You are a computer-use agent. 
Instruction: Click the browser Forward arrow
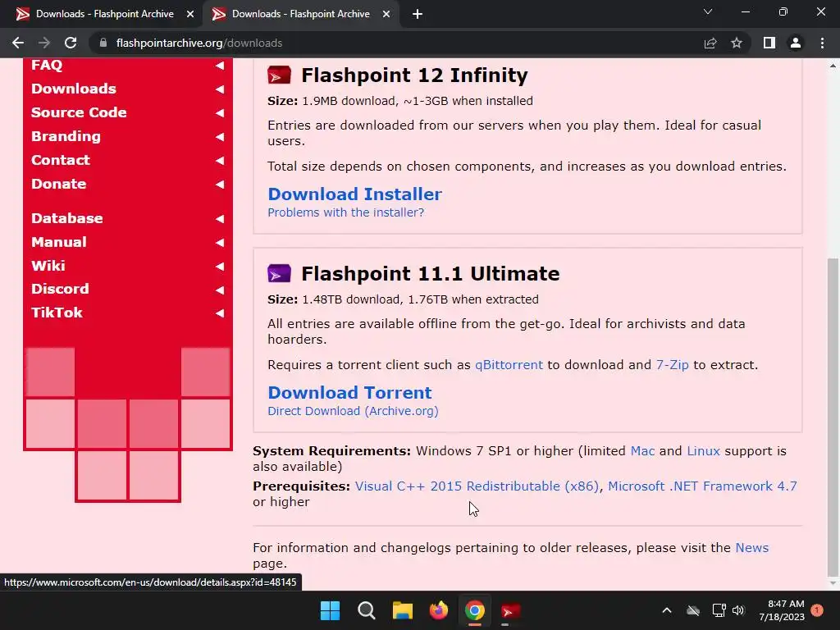click(44, 43)
